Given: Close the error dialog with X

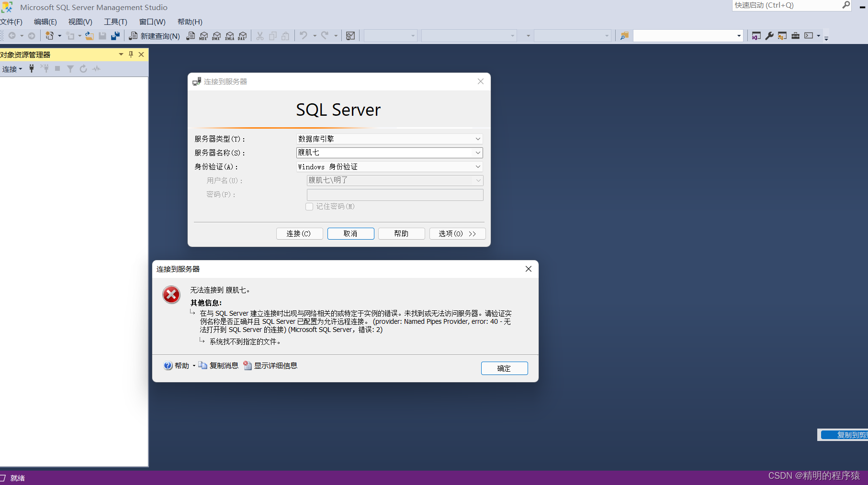Looking at the screenshot, I should click(x=529, y=269).
